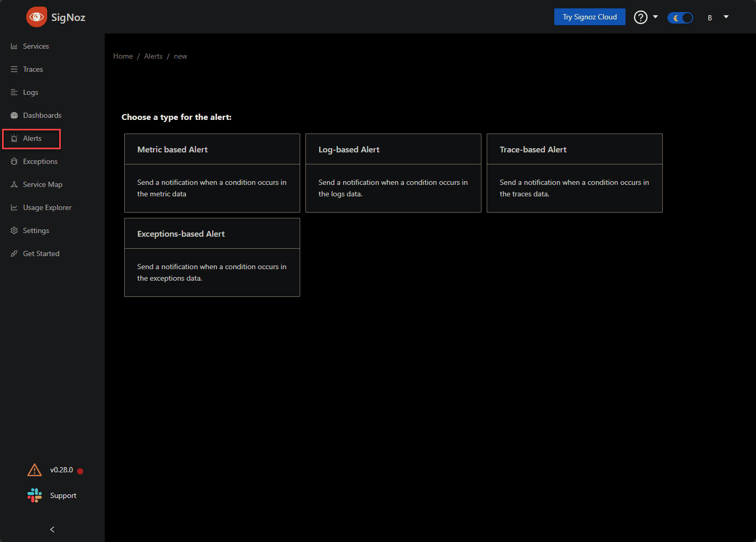This screenshot has width=756, height=542.
Task: Click the Dashboards gauge icon
Action: pyautogui.click(x=14, y=115)
